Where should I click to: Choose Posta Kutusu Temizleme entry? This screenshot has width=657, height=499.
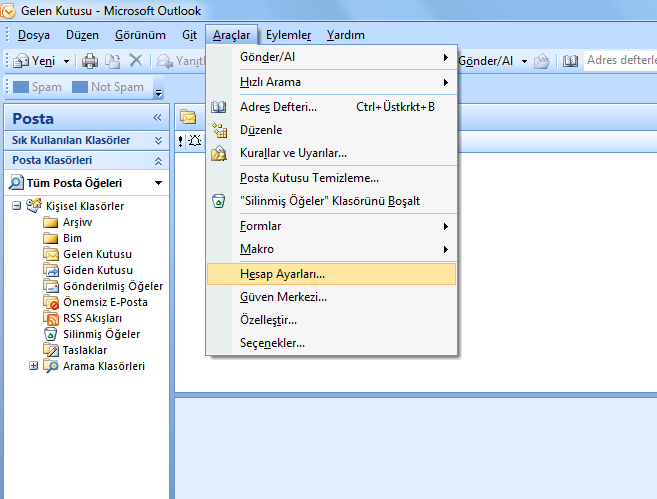[x=331, y=178]
